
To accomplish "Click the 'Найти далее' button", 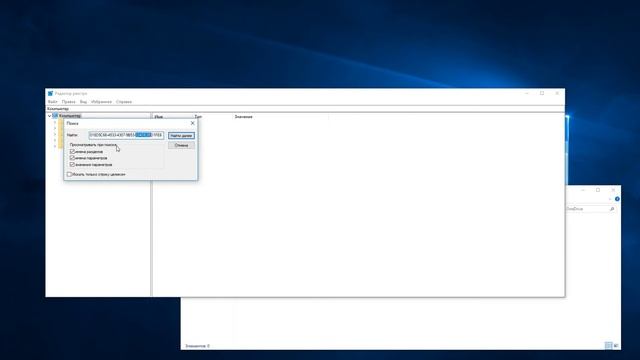I will [x=181, y=136].
